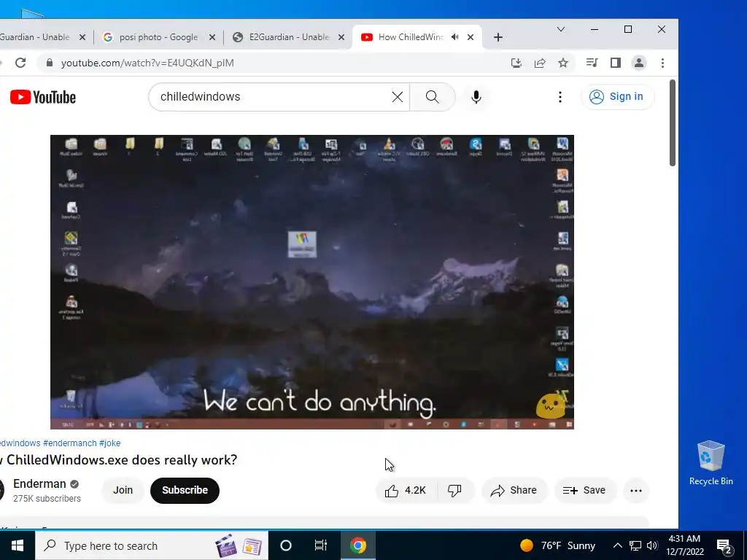747x560 pixels.
Task: Click the YouTube search magnifier button
Action: pyautogui.click(x=432, y=97)
